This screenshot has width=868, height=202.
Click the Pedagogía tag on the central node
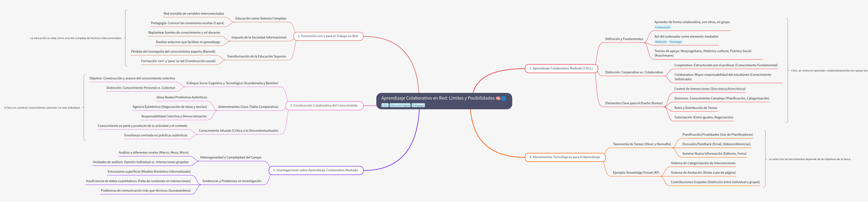tap(418, 105)
